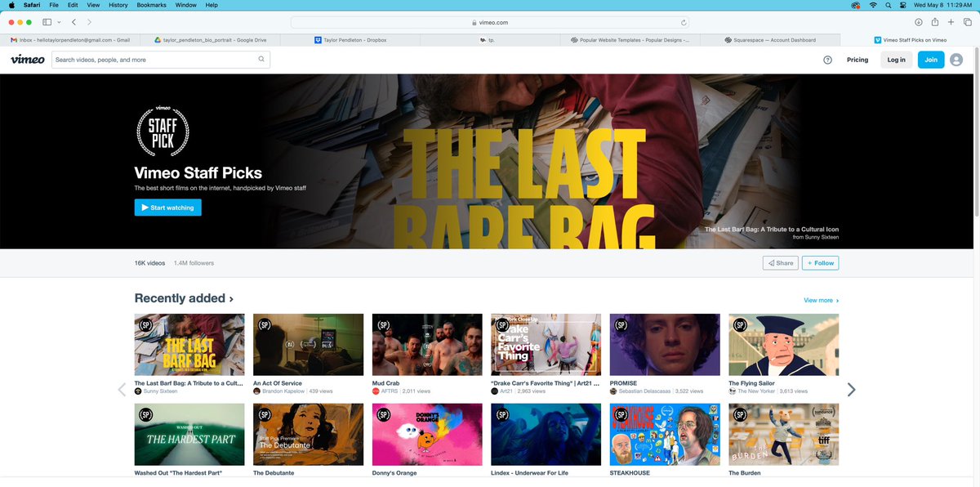Viewport: 980px width, 487px height.
Task: Show previous videos with left carousel arrow
Action: 122,389
